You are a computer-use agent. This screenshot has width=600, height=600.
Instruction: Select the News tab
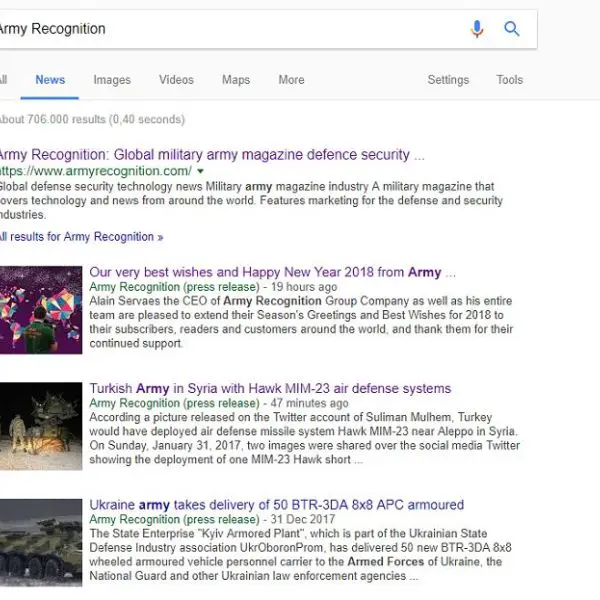pyautogui.click(x=50, y=80)
